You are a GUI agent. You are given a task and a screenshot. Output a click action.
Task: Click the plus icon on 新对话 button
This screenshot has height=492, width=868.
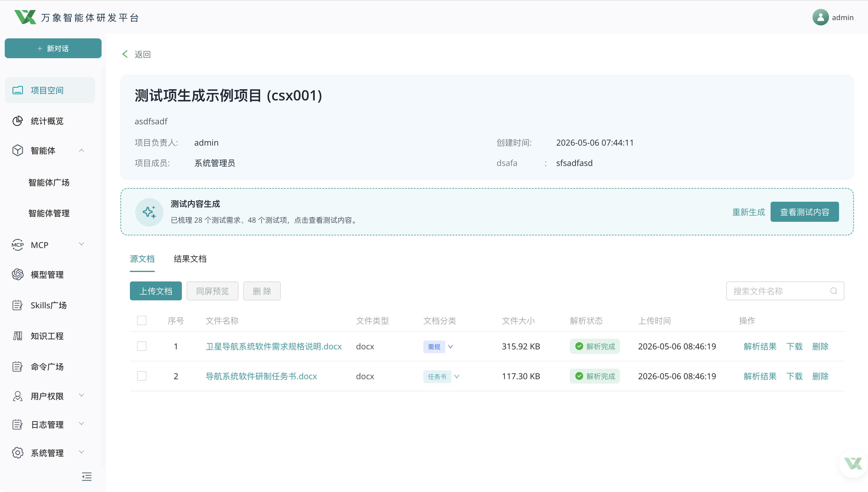pos(40,48)
